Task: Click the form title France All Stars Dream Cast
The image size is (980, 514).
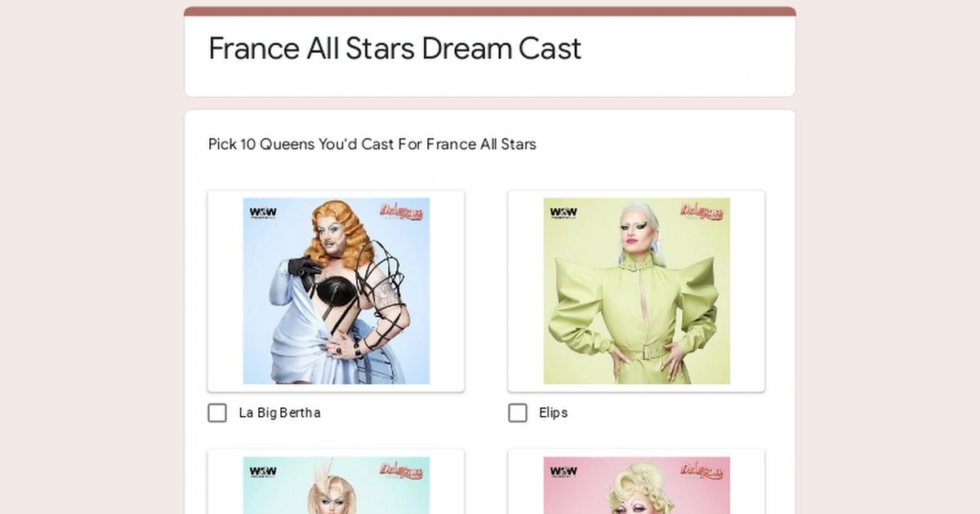Action: point(394,49)
